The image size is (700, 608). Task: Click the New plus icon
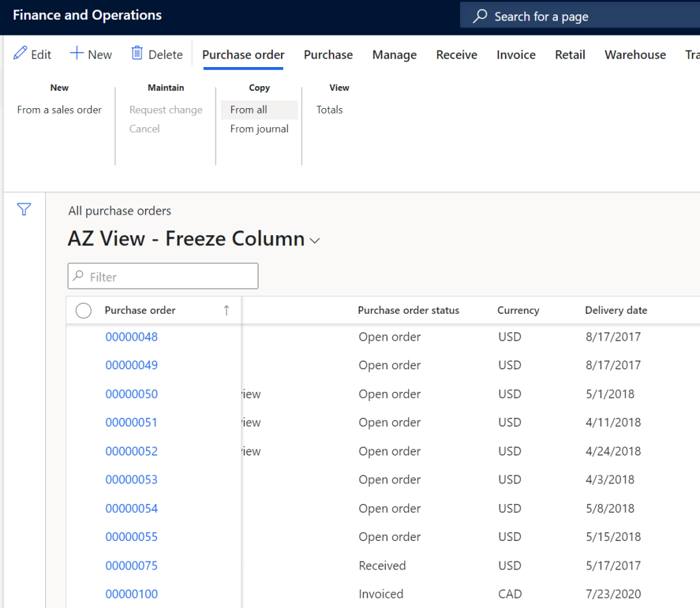click(77, 53)
